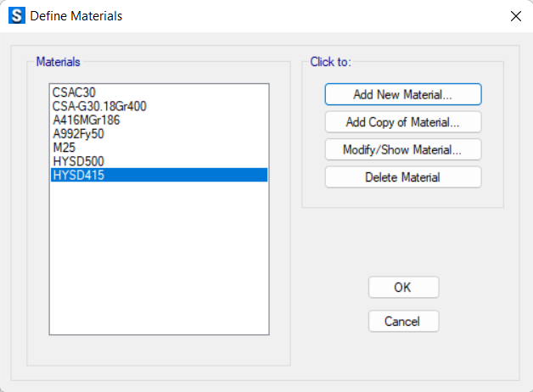Cancel the Define Materials dialog

[x=403, y=321]
